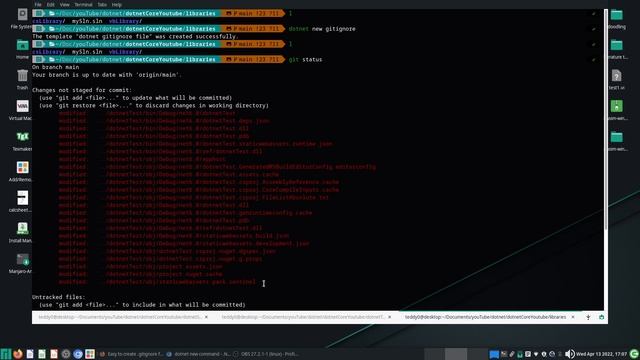
Task: Open the Help menu in the terminal
Action: pos(117,4)
